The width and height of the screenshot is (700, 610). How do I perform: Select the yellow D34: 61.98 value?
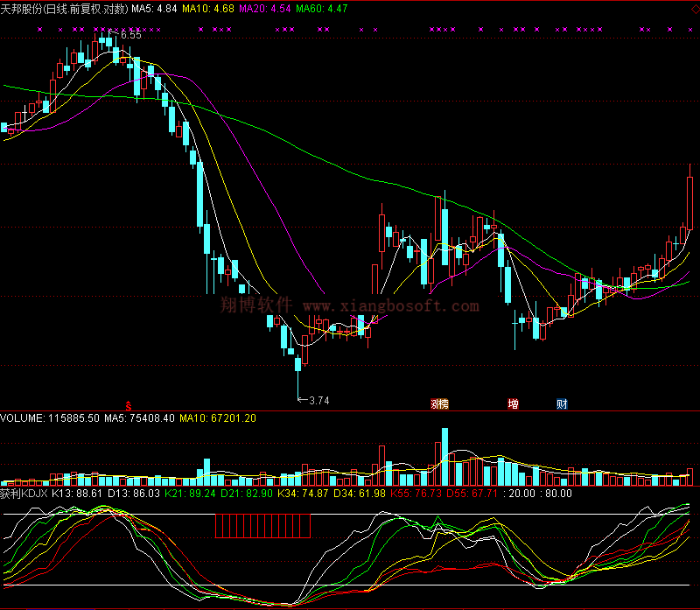coord(360,494)
